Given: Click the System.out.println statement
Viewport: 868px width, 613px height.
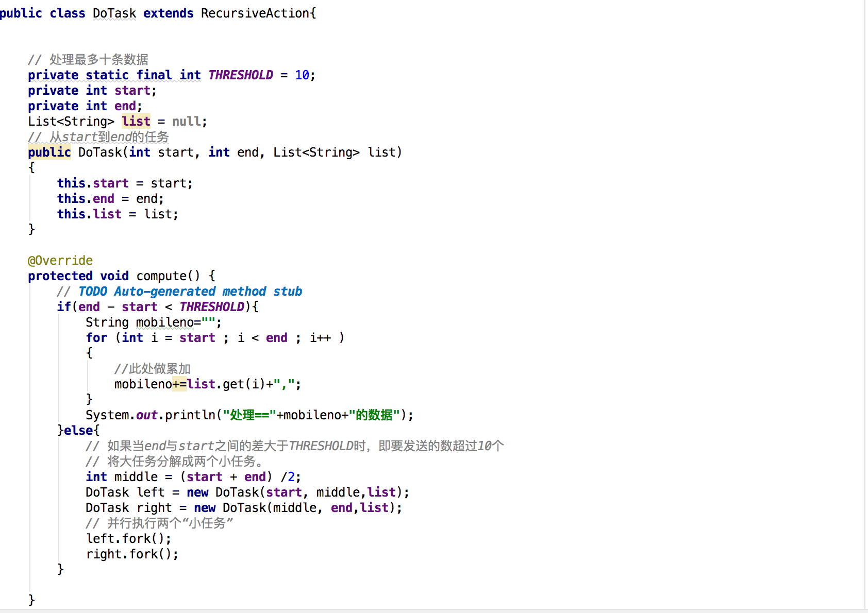Looking at the screenshot, I should [x=249, y=415].
